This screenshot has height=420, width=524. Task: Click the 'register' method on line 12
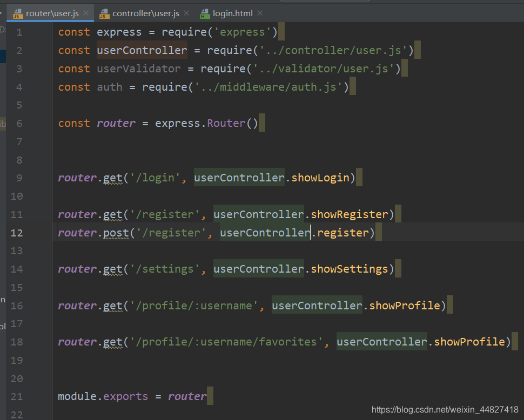(343, 233)
